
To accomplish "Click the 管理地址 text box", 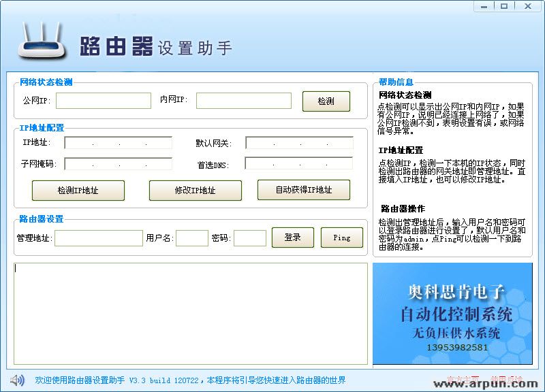I will click(x=98, y=238).
